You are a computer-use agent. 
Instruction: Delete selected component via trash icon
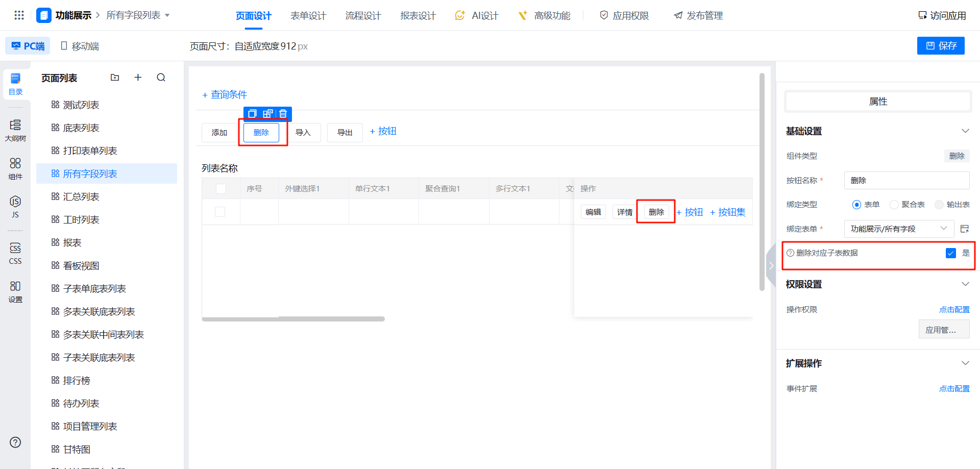click(283, 113)
